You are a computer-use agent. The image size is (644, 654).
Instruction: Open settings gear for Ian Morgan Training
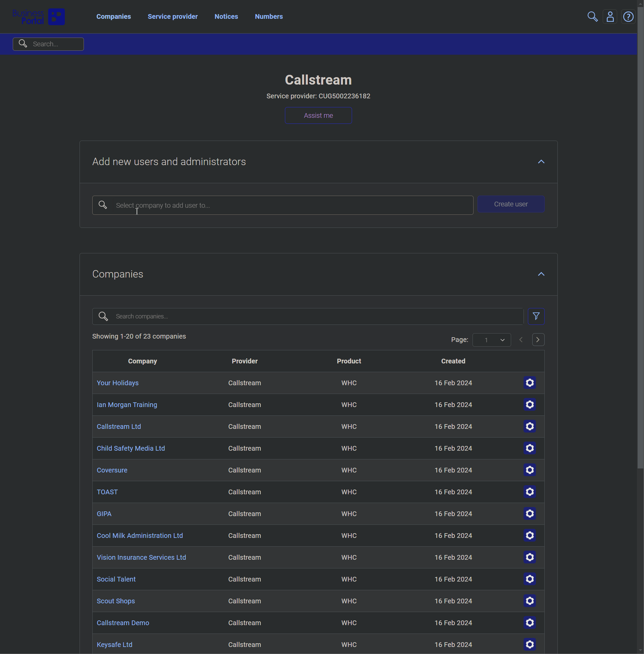tap(530, 404)
